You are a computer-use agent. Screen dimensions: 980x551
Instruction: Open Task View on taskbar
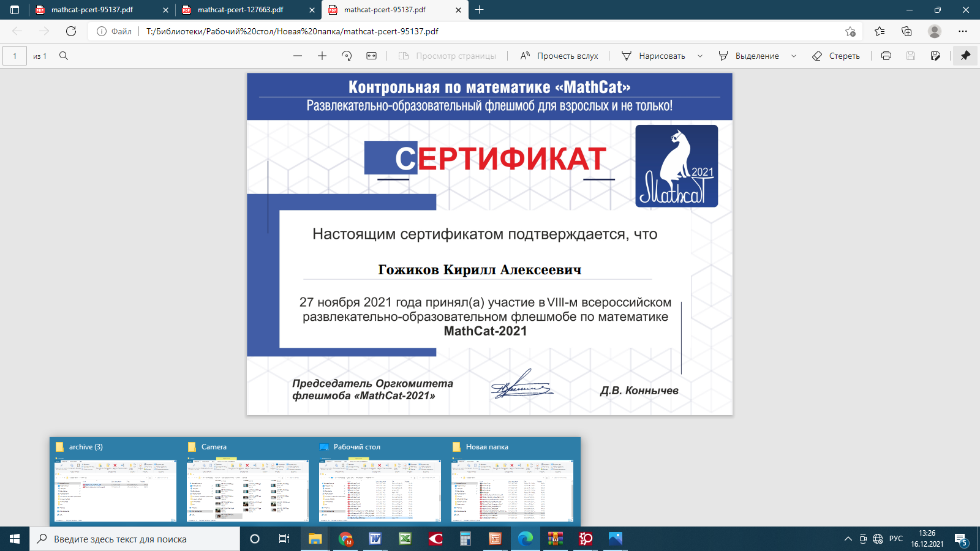(x=284, y=539)
